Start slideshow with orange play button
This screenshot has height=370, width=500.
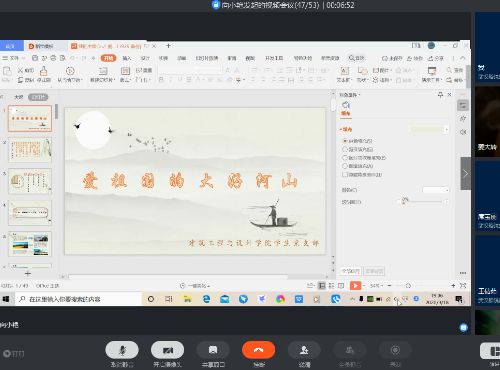pos(355,286)
